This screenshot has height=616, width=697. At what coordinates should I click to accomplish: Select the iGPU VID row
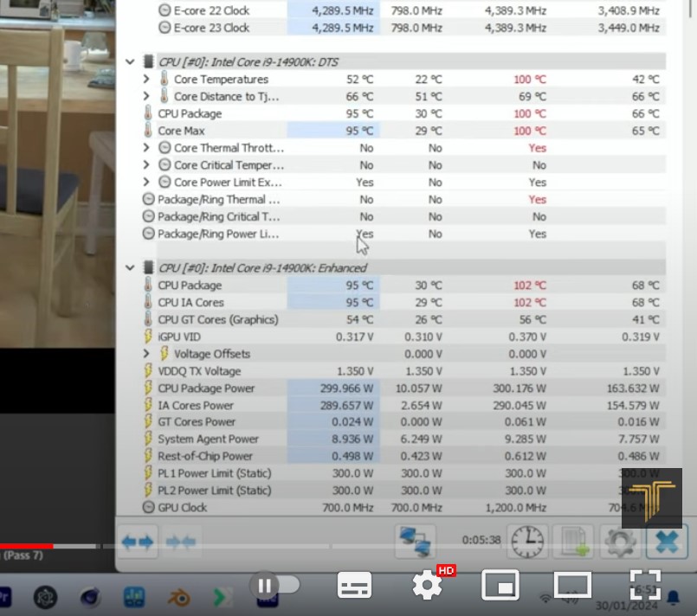click(403, 337)
